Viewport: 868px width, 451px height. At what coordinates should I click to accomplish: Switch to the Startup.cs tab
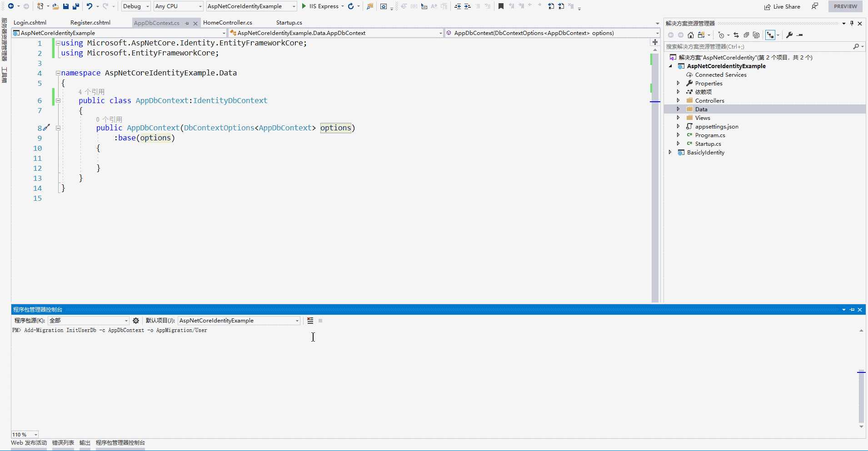289,23
